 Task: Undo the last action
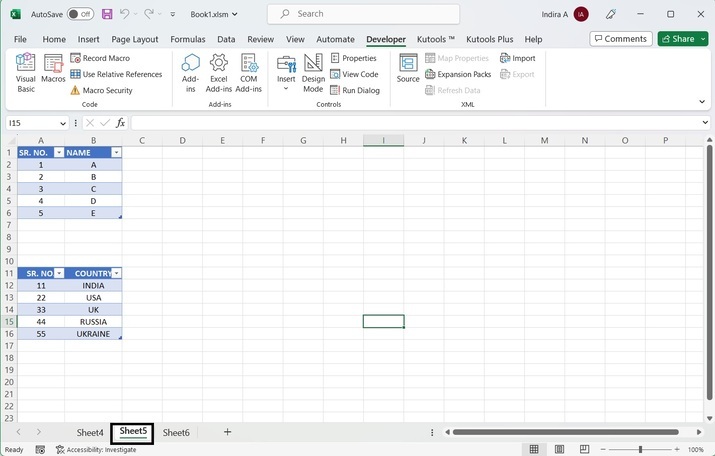click(x=124, y=14)
